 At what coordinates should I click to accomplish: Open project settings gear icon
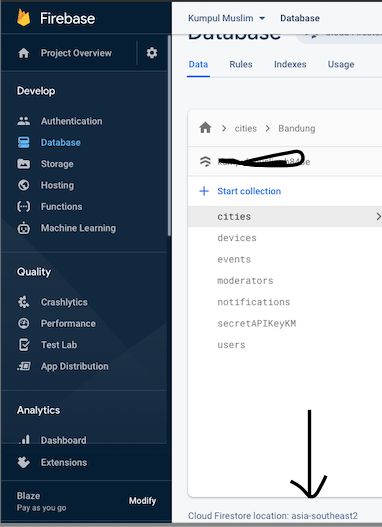(152, 53)
